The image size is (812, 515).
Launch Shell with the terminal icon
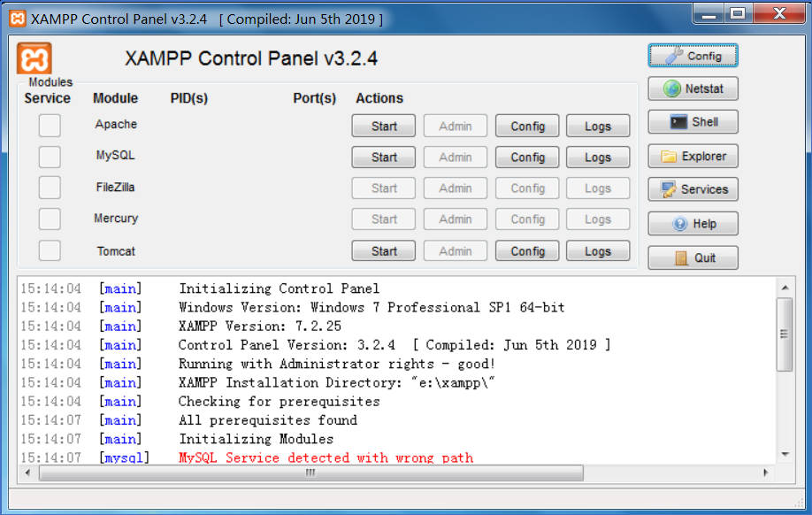click(693, 122)
